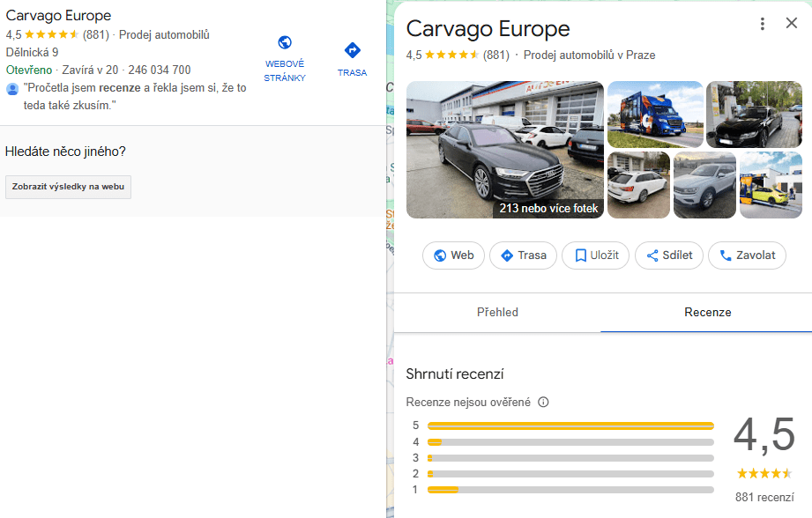
Task: Open the blue car transporter truck photo
Action: click(654, 115)
